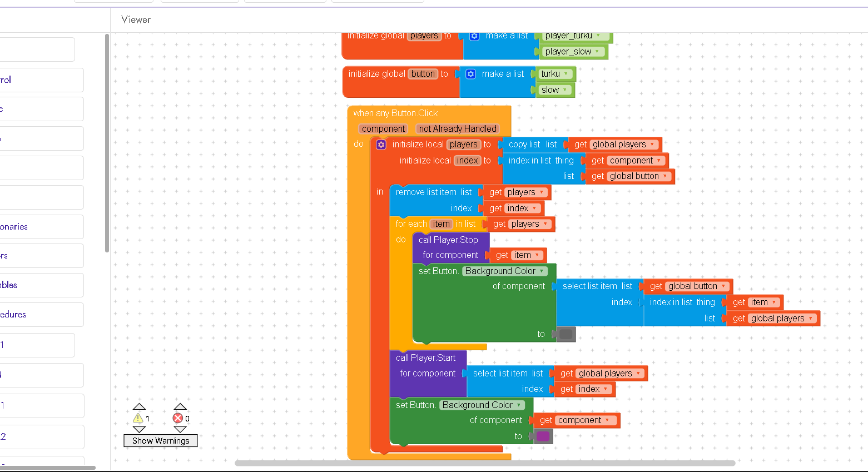Click the yellow warning triangle icon
Screen dimensions: 868x472
point(138,418)
